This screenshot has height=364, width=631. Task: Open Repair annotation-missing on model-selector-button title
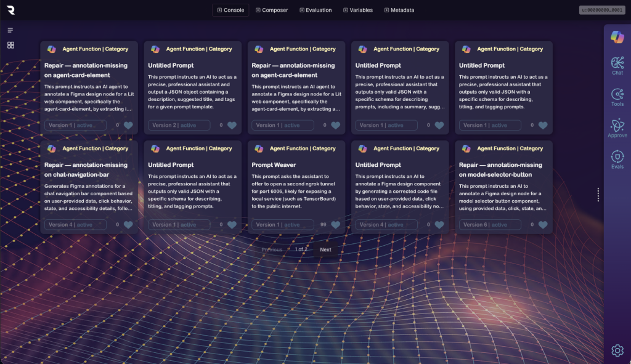500,170
